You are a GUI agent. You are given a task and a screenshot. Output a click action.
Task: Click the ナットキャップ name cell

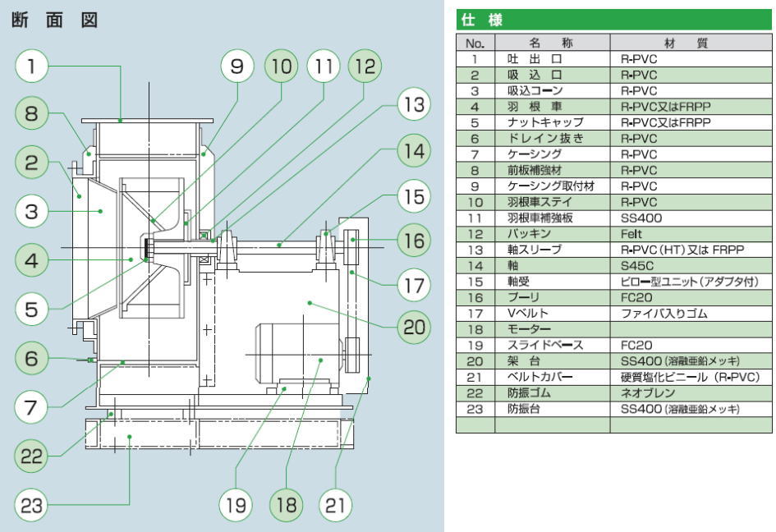coord(553,122)
